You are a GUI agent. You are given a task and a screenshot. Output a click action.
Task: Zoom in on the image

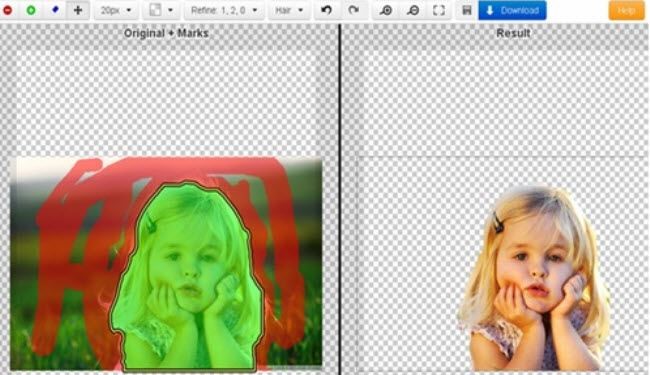(x=386, y=10)
